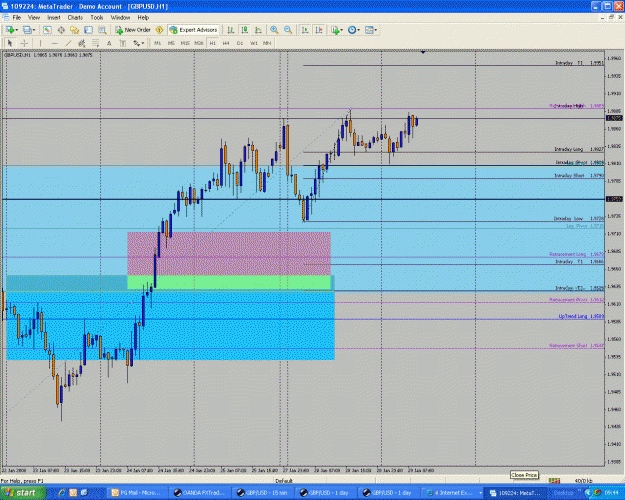The width and height of the screenshot is (625, 500).
Task: Open the Insert menu
Action: point(54,18)
